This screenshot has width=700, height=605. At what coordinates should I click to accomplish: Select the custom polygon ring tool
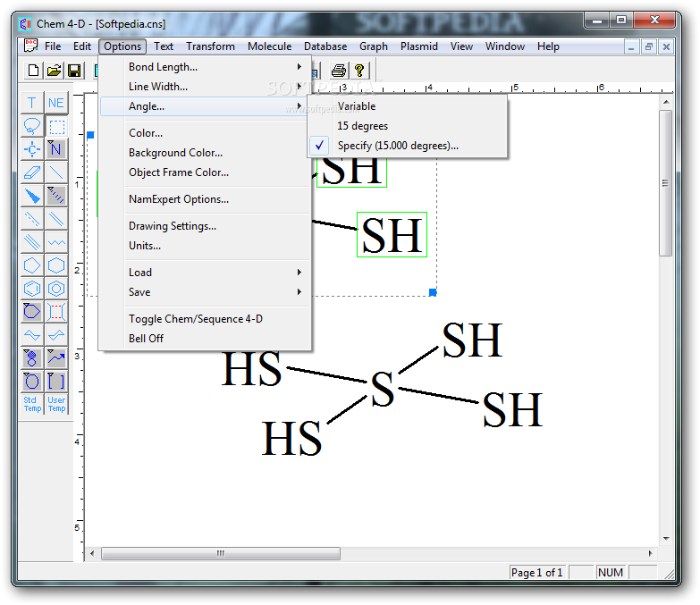[x=32, y=312]
